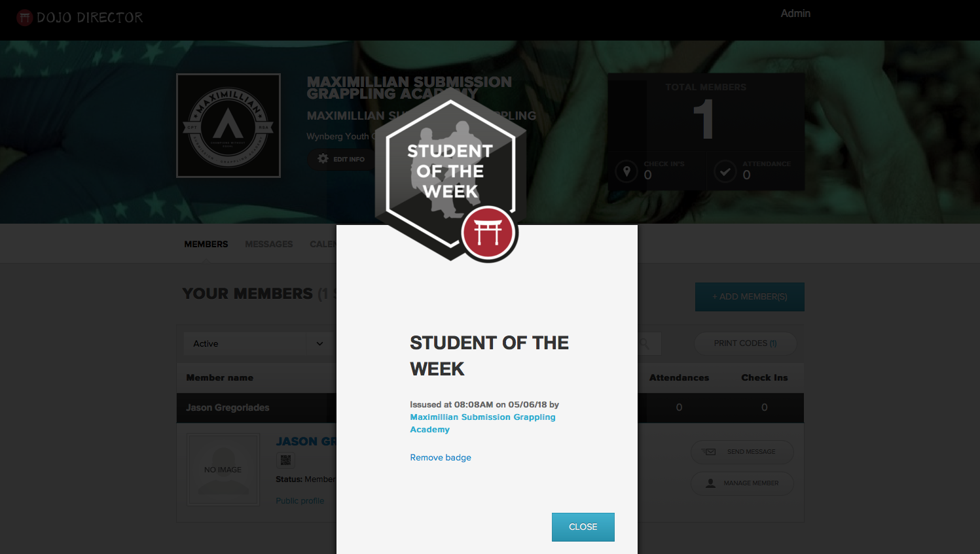Screen dimensions: 980x554
Task: Click the Print Codes button
Action: click(x=746, y=343)
